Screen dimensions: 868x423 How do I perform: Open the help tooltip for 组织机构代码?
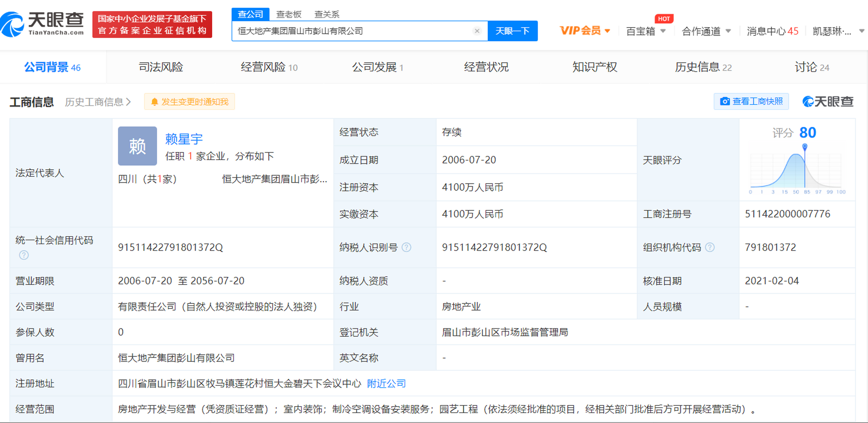(711, 247)
